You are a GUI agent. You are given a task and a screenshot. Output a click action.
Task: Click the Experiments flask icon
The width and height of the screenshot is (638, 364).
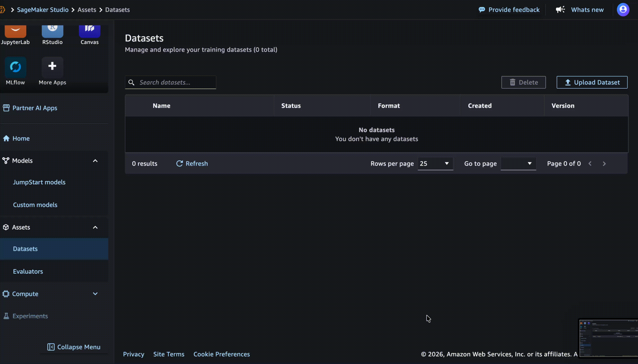point(6,316)
